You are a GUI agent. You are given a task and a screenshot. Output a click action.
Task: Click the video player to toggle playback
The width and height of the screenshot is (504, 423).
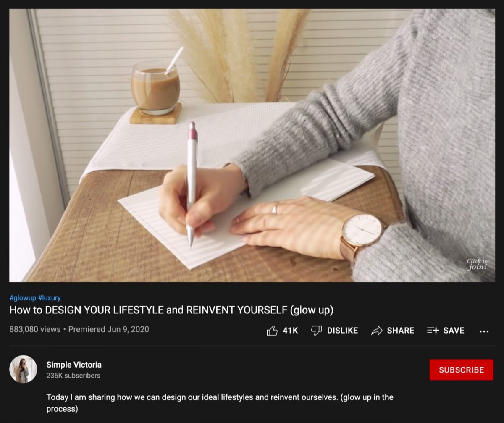252,145
